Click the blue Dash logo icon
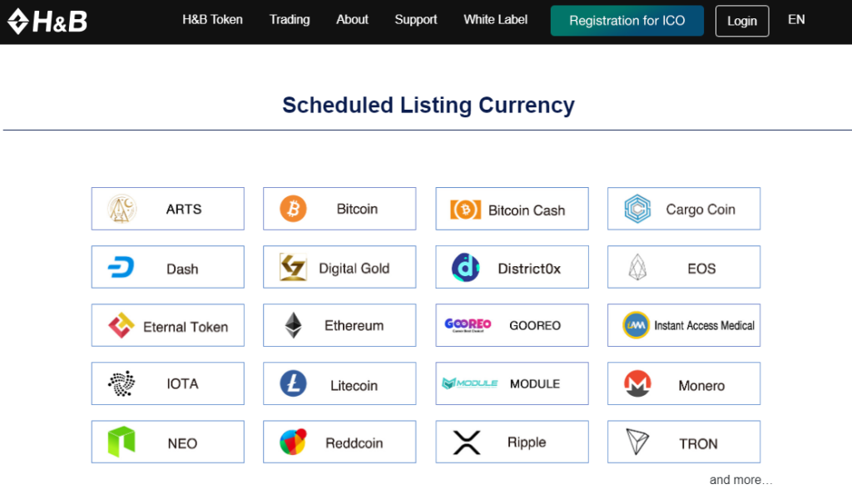 [121, 267]
